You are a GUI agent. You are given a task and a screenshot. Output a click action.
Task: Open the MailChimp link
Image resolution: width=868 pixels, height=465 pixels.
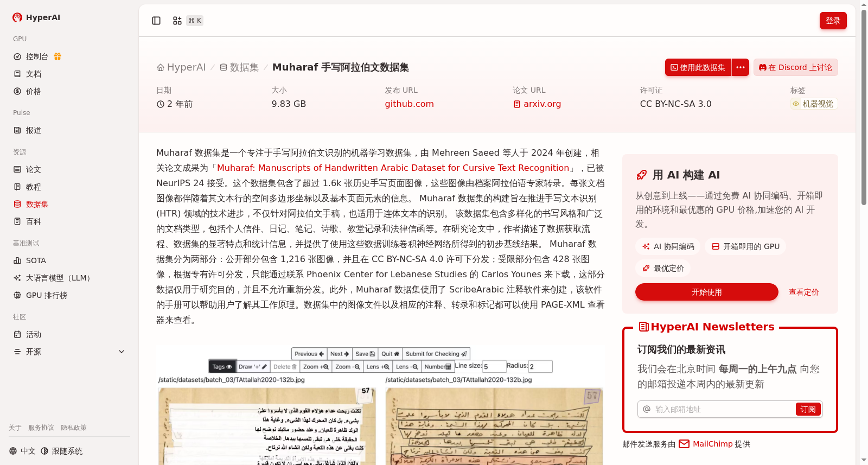tap(706, 444)
